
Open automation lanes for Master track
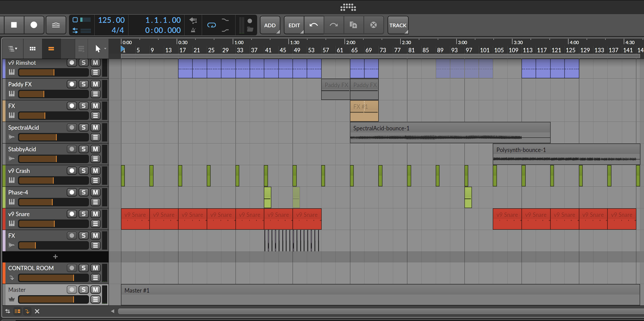coord(95,299)
